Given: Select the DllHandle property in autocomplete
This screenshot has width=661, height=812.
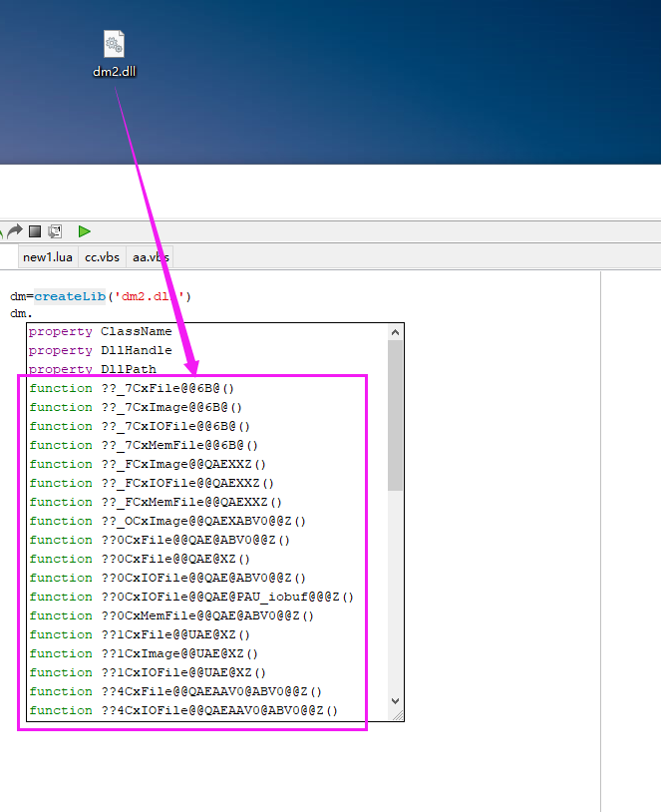Looking at the screenshot, I should click(x=136, y=350).
